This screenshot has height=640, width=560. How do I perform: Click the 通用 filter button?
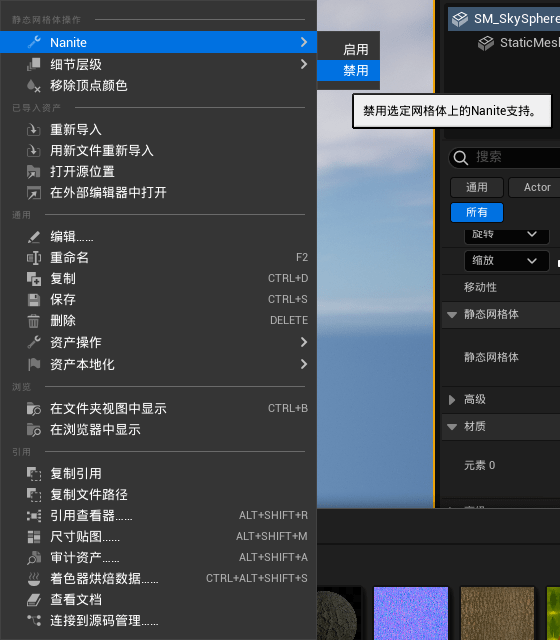click(x=477, y=187)
